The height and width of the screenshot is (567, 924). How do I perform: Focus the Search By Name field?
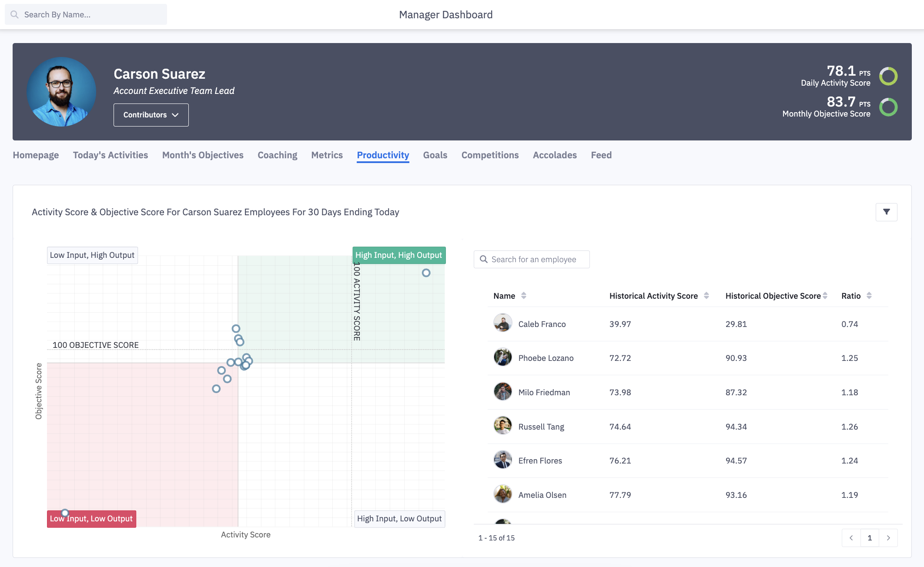86,15
